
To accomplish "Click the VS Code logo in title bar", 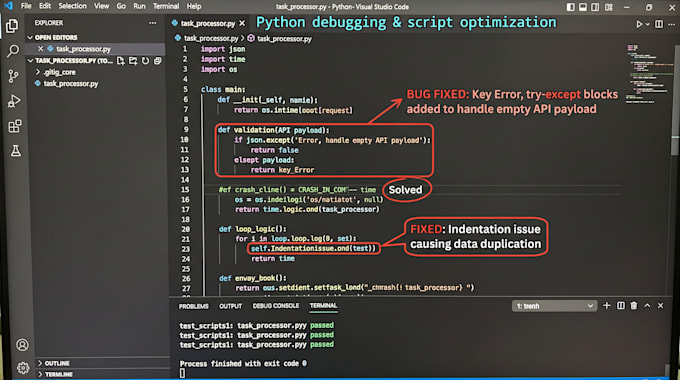I will (8, 6).
